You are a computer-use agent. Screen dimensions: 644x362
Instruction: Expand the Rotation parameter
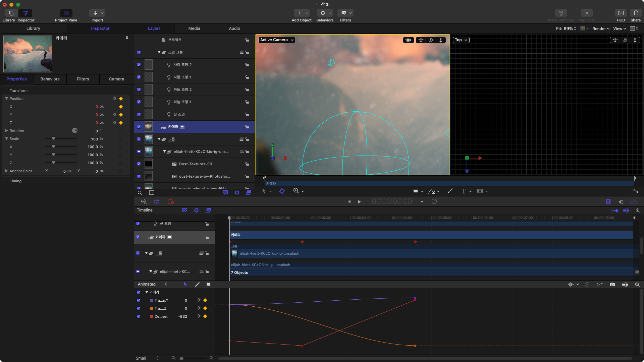point(6,131)
